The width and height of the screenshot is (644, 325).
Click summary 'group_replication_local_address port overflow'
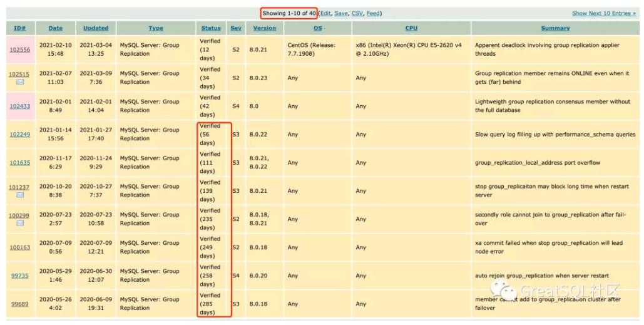[538, 163]
